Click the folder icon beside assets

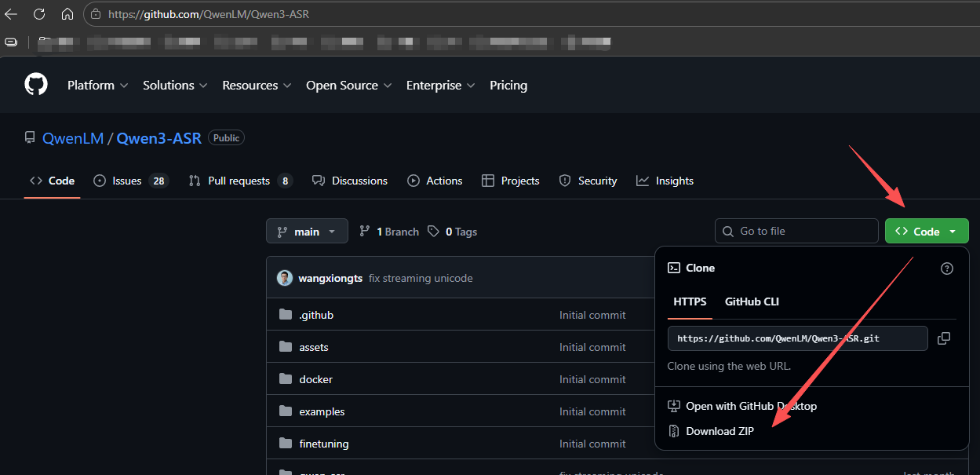pos(285,347)
